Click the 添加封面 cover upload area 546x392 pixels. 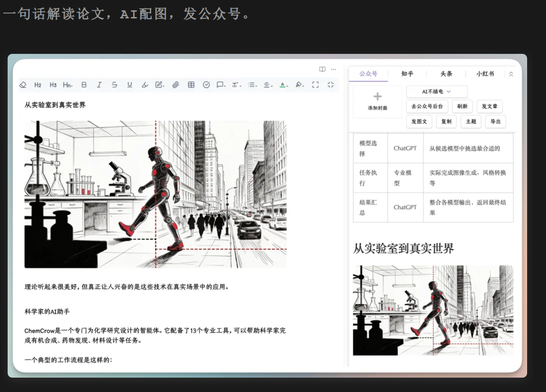click(377, 102)
